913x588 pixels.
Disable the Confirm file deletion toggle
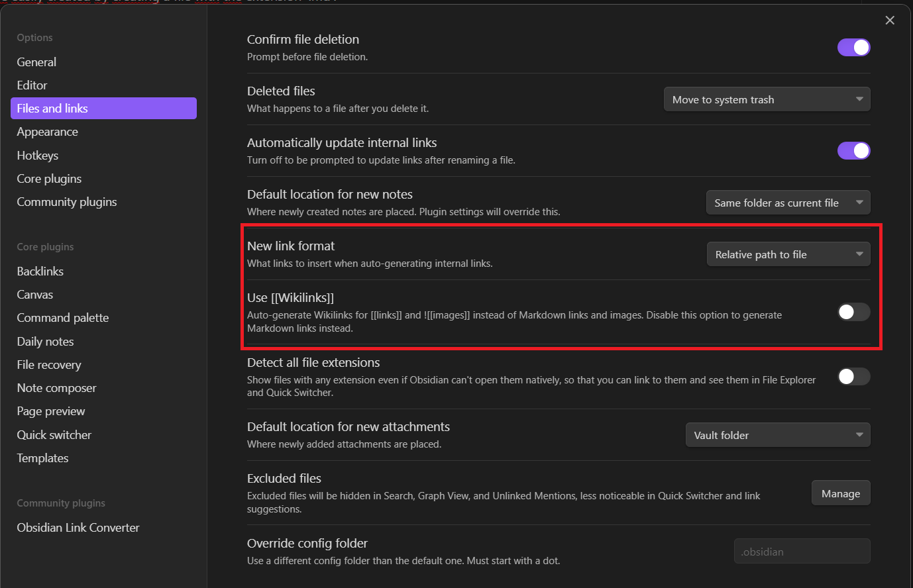853,48
